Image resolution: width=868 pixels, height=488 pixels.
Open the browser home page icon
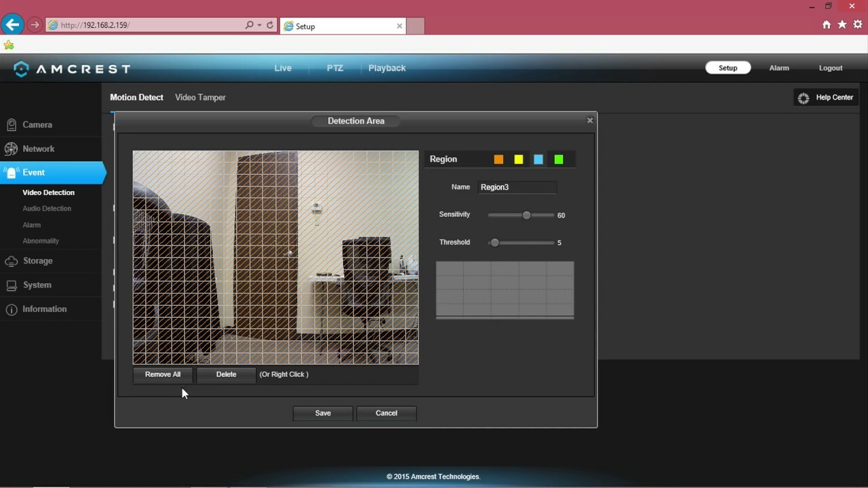(826, 25)
